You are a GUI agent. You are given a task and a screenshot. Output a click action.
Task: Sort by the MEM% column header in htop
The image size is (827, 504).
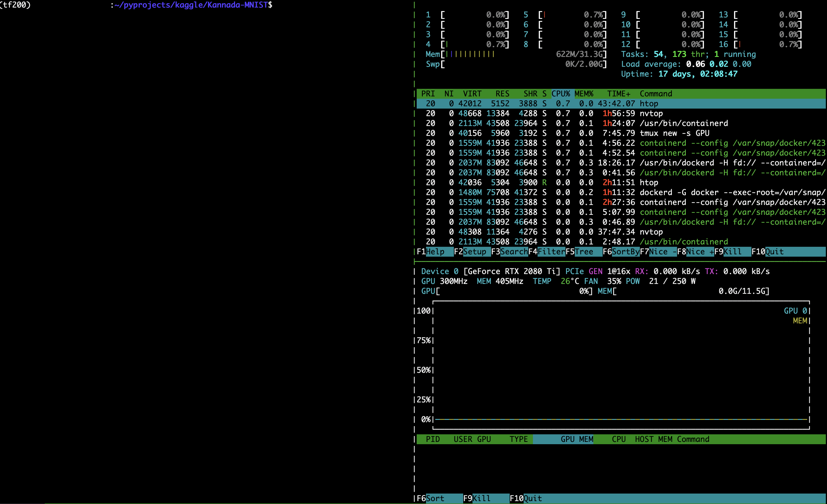pyautogui.click(x=584, y=94)
